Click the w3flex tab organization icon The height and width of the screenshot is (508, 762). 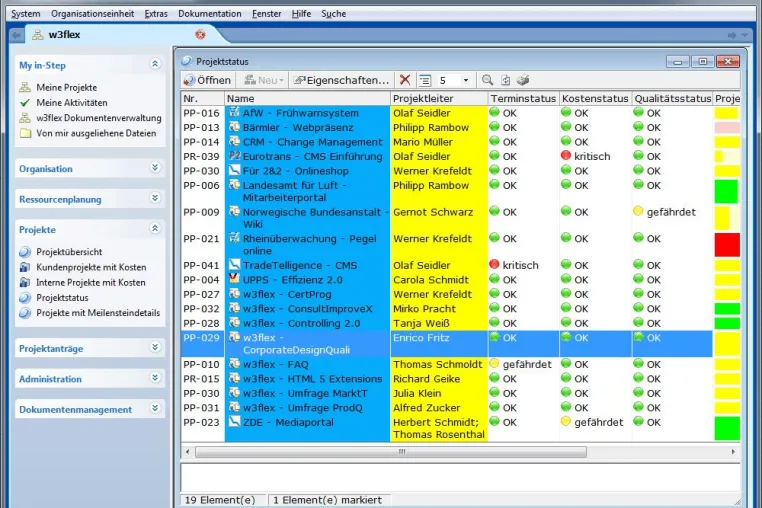pyautogui.click(x=37, y=35)
